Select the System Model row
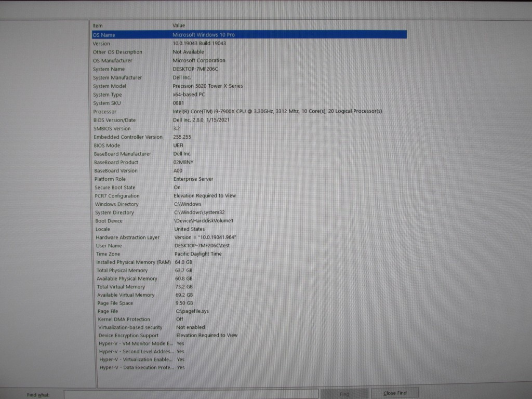 tap(249, 86)
